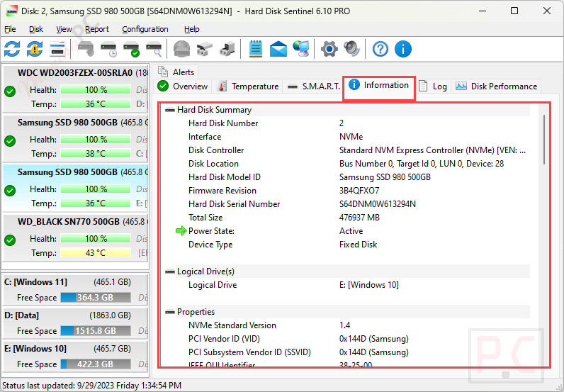Click the Device Type value Fixed Disk
The image size is (564, 392).
click(358, 245)
